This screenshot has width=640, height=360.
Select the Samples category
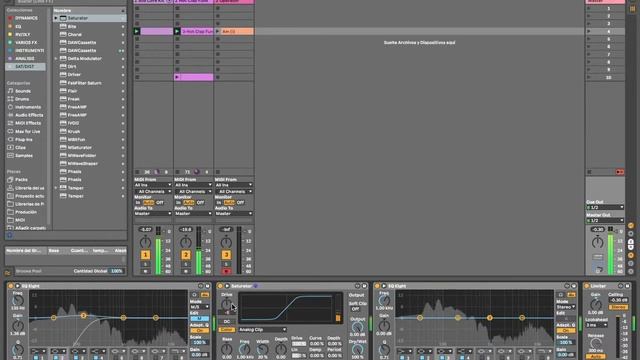pyautogui.click(x=24, y=156)
